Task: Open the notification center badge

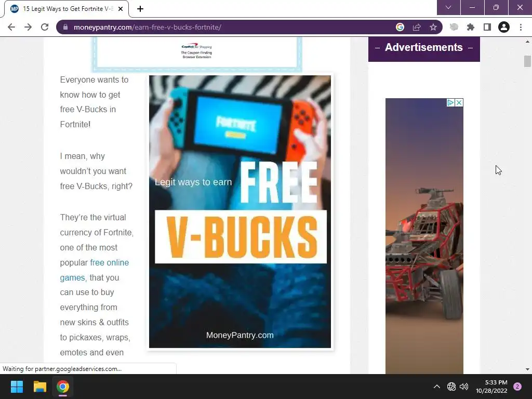Action: click(x=517, y=387)
